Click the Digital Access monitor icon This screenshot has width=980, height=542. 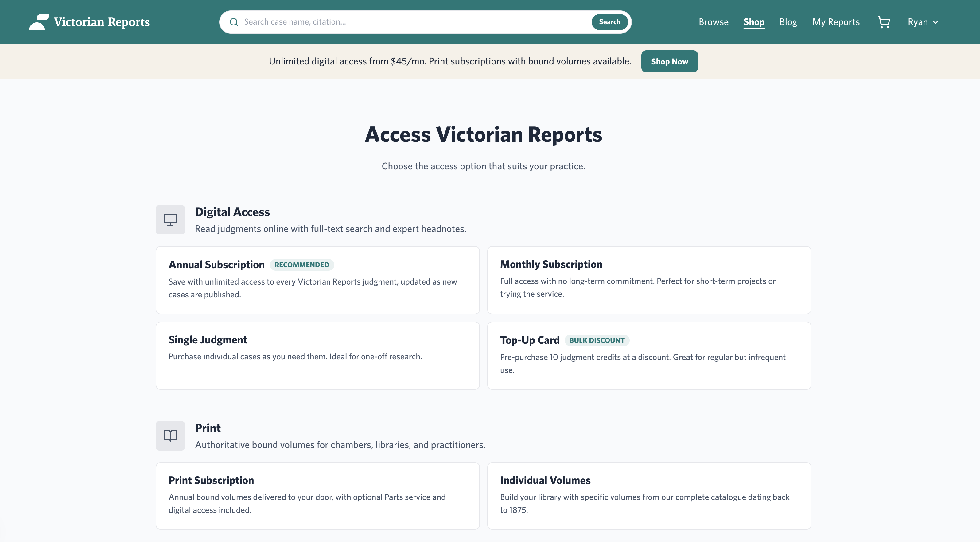170,219
